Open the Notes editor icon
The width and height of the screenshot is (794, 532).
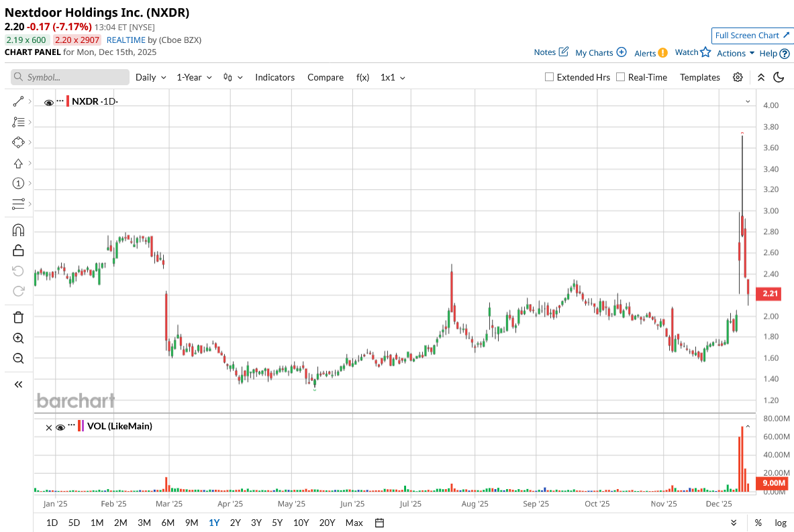click(x=564, y=52)
